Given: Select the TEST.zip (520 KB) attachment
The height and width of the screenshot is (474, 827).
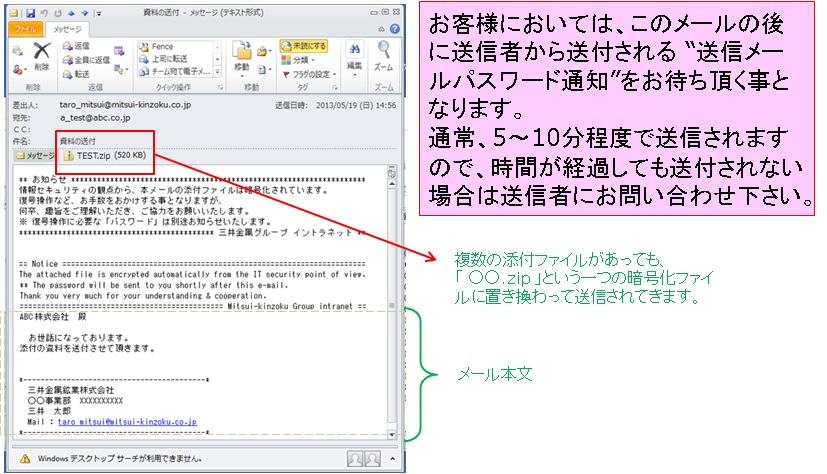Looking at the screenshot, I should [104, 156].
